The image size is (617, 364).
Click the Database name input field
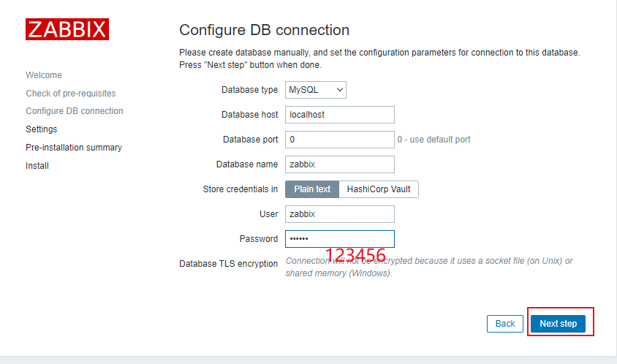pyautogui.click(x=340, y=164)
